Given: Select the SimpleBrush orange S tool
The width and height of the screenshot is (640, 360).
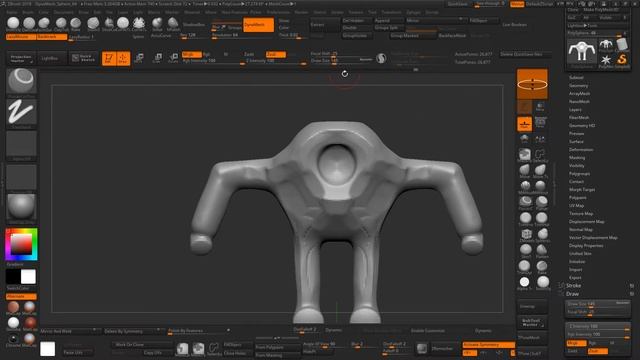Looking at the screenshot, I should (x=622, y=60).
